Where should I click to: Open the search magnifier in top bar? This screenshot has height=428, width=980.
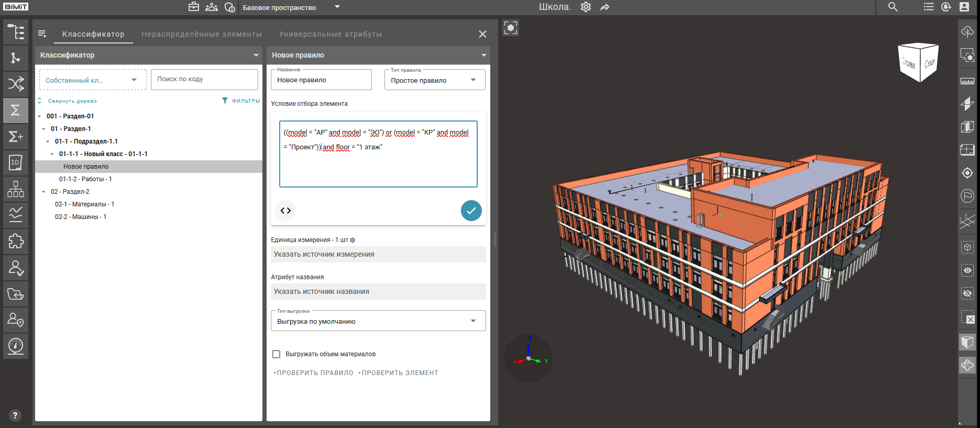893,7
